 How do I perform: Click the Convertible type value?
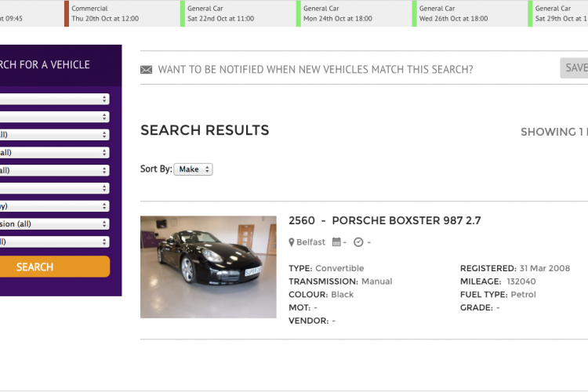(339, 269)
